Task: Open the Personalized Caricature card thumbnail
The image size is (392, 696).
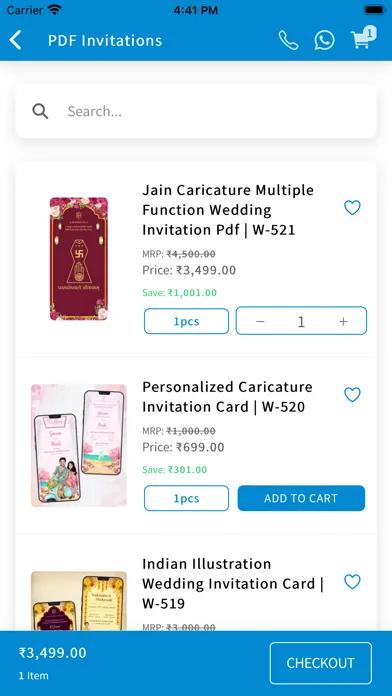Action: pos(79,445)
